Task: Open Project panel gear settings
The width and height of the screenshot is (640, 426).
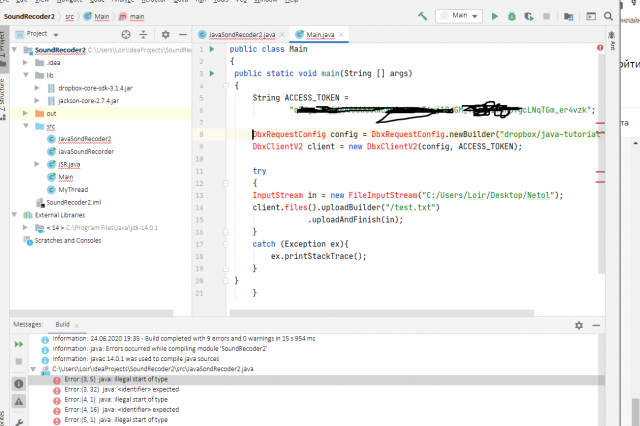Action: (165, 35)
